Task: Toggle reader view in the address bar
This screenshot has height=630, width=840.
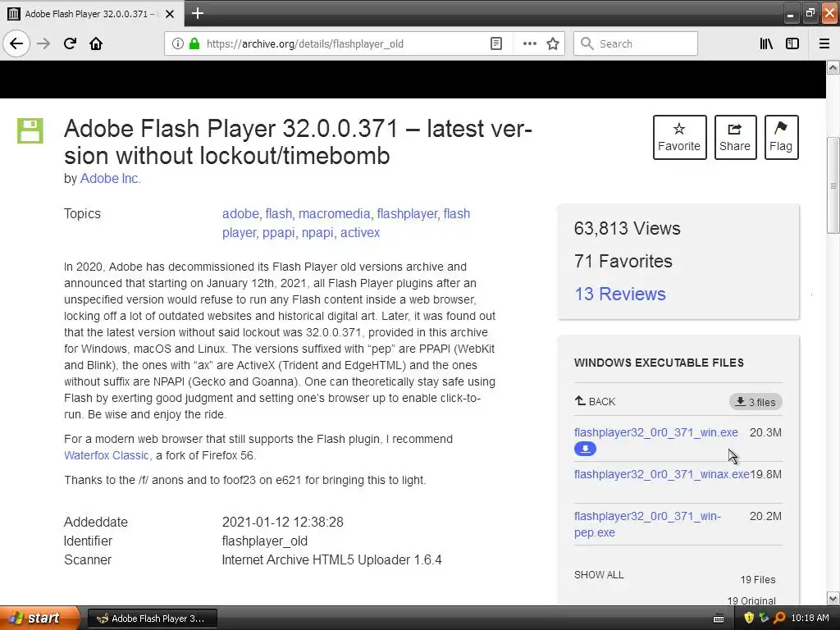Action: point(496,43)
